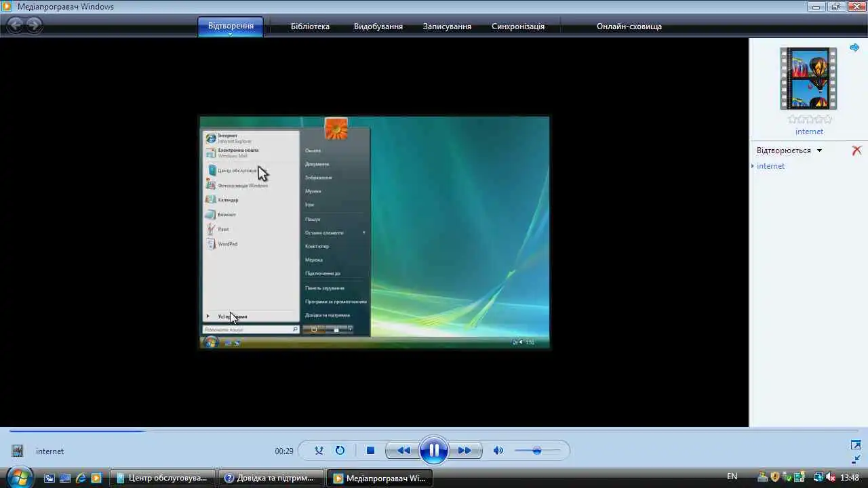Image resolution: width=868 pixels, height=488 pixels.
Task: Open the Відтворення tab
Action: click(x=231, y=26)
